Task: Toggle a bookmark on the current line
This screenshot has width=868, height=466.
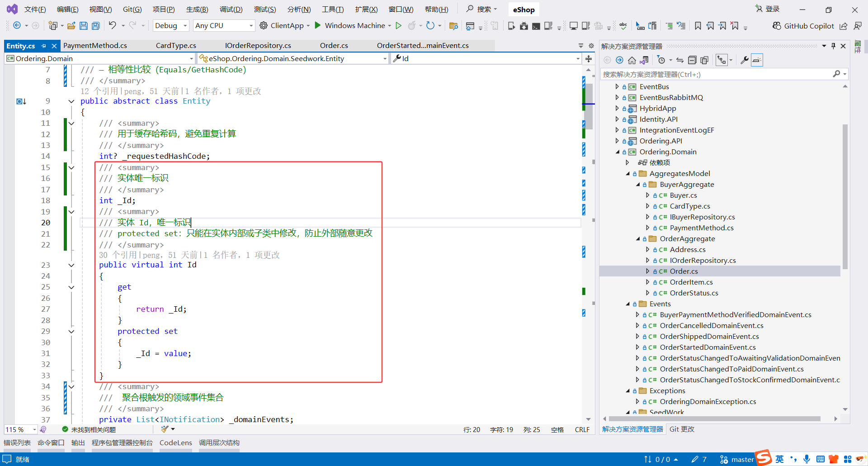Action: coord(698,26)
